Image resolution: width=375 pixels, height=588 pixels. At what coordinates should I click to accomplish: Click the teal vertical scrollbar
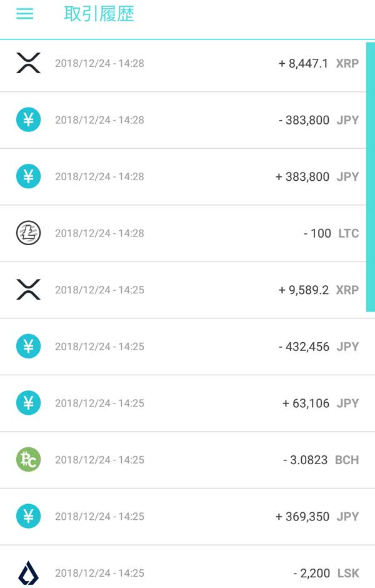pyautogui.click(x=370, y=175)
